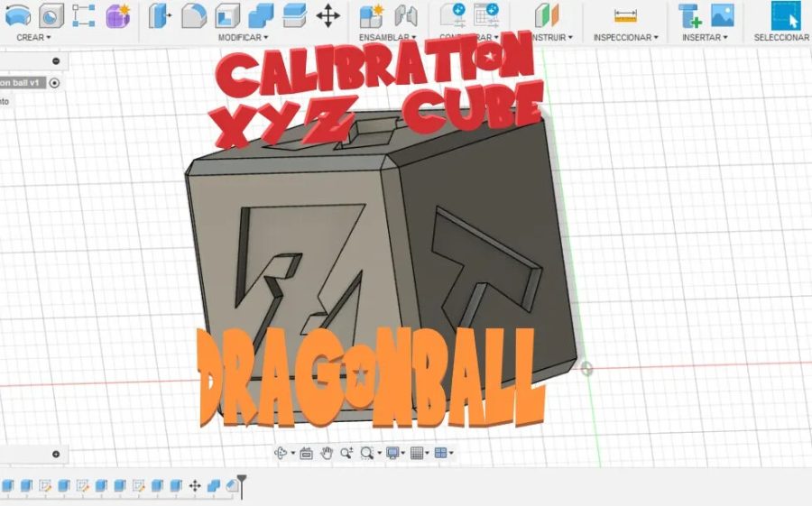Viewport: 812px width, 506px height.
Task: Click the Insert Derive icon with green plus
Action: coord(690,15)
